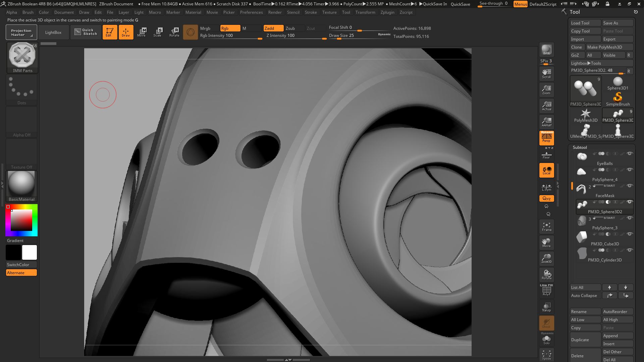Open the IMM Parts brush picker

[x=22, y=57]
